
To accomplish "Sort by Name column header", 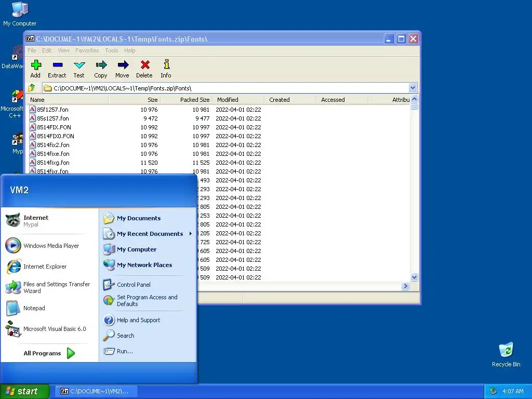I will [x=68, y=100].
